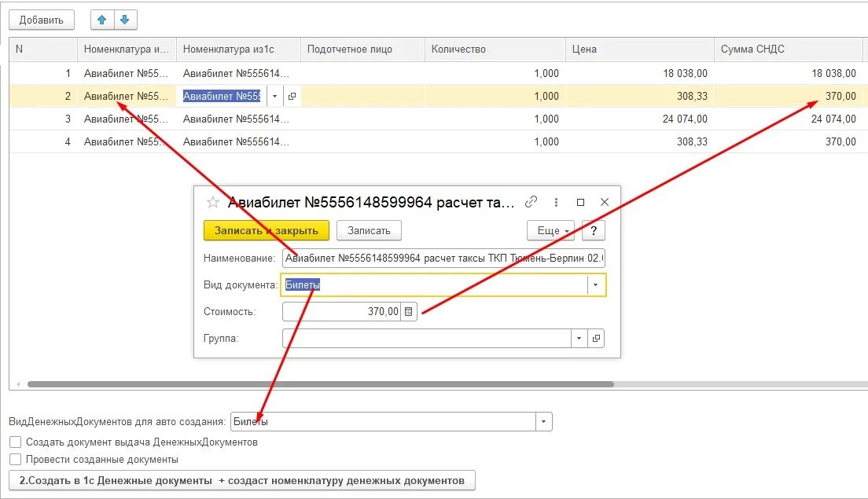Expand row 2 Номенклатура из1с dropdown arrow
Image resolution: width=868 pixels, height=499 pixels.
274,96
